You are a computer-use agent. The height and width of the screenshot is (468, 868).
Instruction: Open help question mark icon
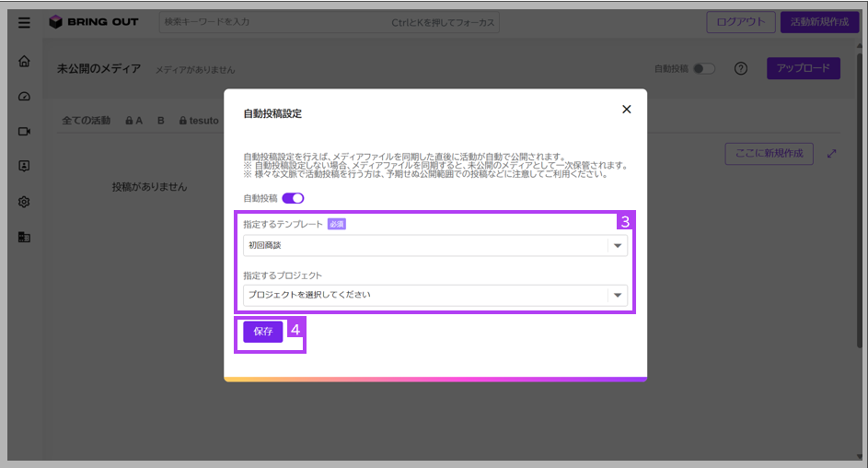coord(741,68)
